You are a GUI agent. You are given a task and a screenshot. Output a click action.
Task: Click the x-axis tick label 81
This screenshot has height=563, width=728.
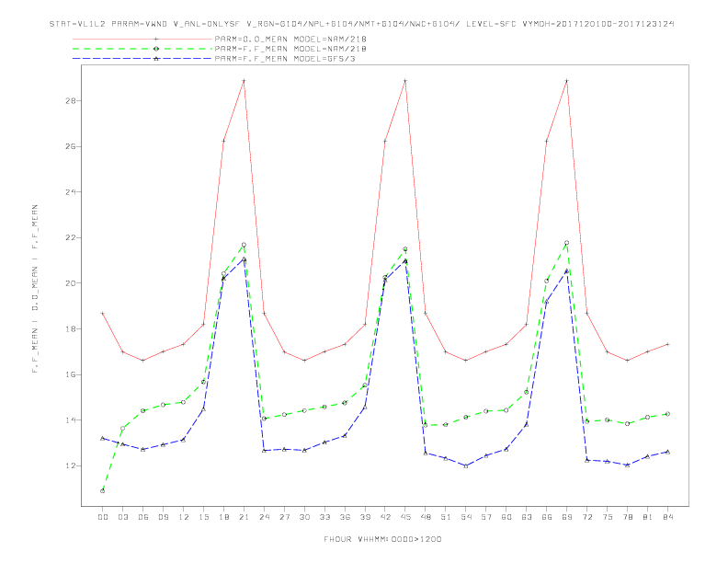pyautogui.click(x=648, y=517)
